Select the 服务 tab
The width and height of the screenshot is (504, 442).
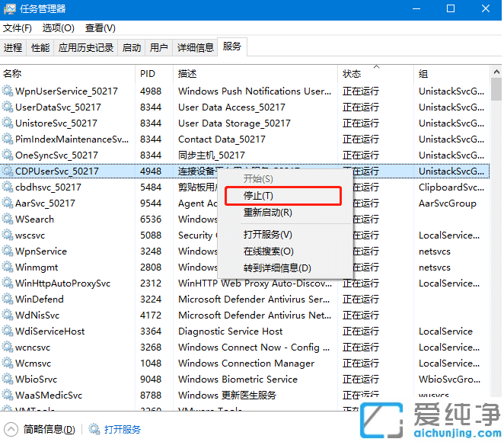(x=232, y=46)
